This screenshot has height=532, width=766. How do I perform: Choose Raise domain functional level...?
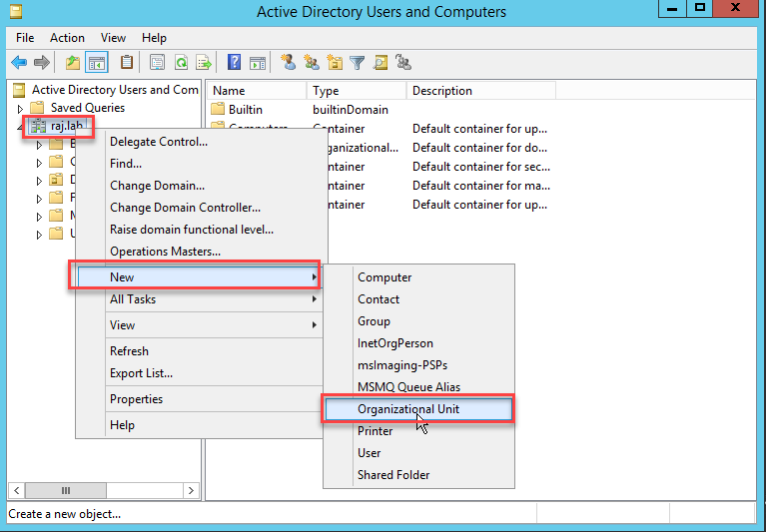coord(199,230)
